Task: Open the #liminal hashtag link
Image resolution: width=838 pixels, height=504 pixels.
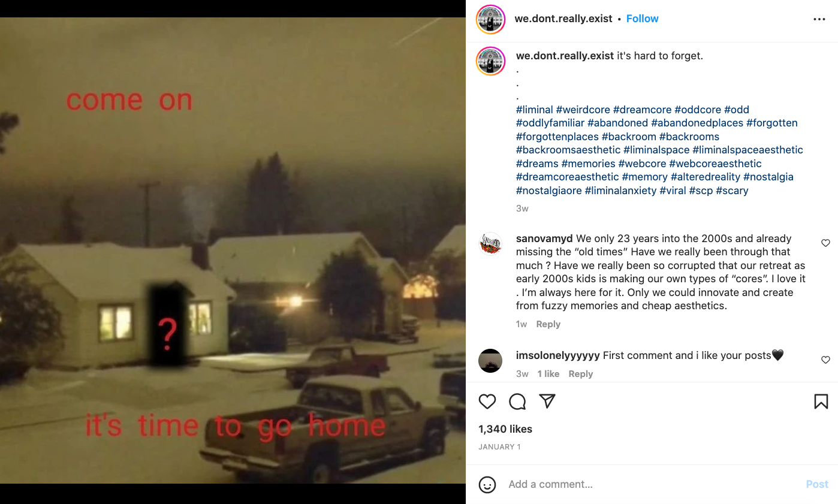Action: (534, 110)
